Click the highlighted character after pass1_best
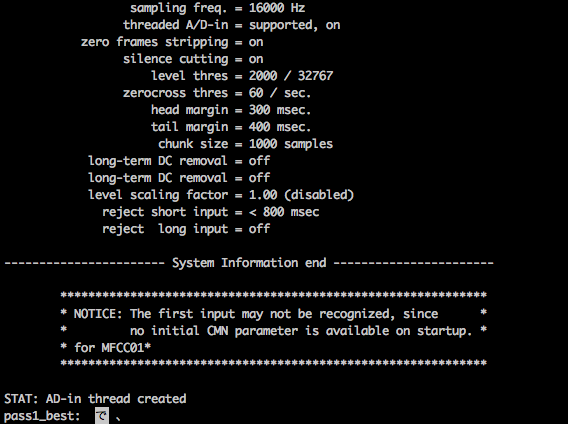This screenshot has height=424, width=568. (102, 416)
